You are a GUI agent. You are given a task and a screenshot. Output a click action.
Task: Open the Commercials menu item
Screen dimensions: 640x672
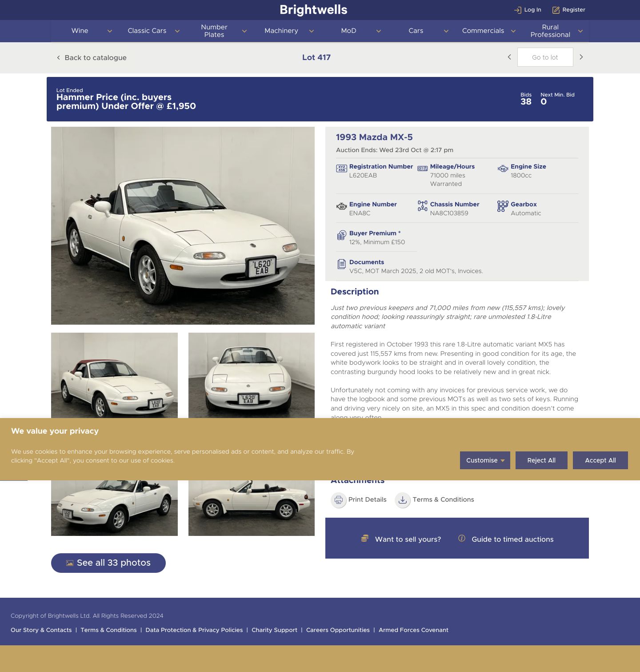(483, 31)
